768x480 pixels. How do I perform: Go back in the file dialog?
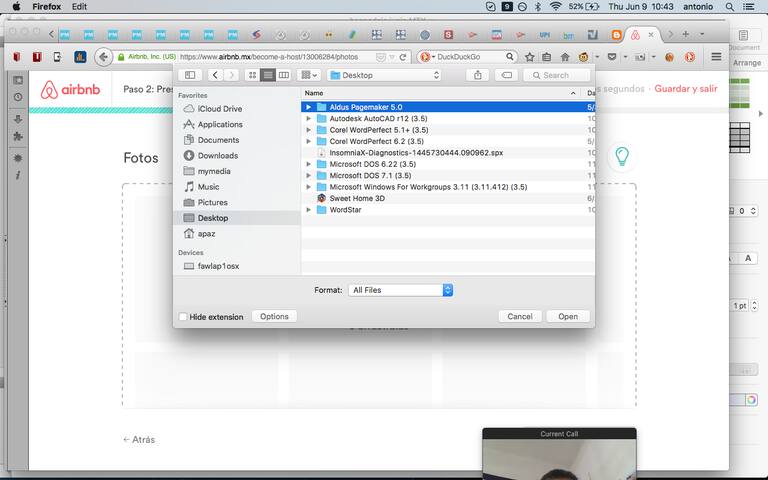(215, 75)
